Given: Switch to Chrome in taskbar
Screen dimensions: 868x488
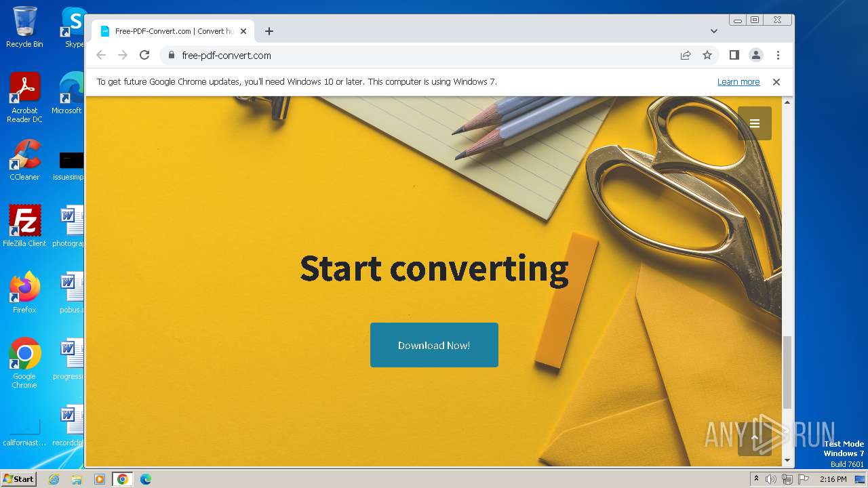Looking at the screenshot, I should tap(123, 479).
